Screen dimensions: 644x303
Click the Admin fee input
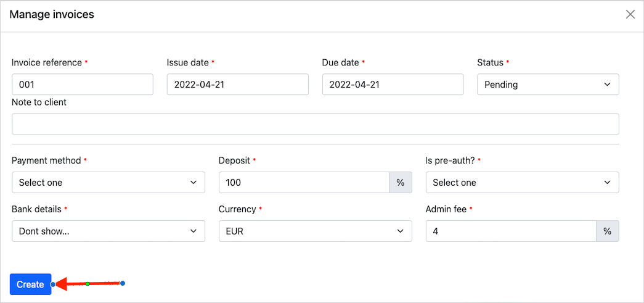point(511,231)
